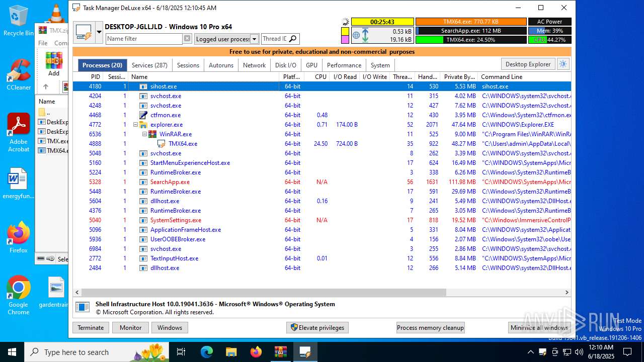Click the explorer.exe folder icon

tap(143, 125)
